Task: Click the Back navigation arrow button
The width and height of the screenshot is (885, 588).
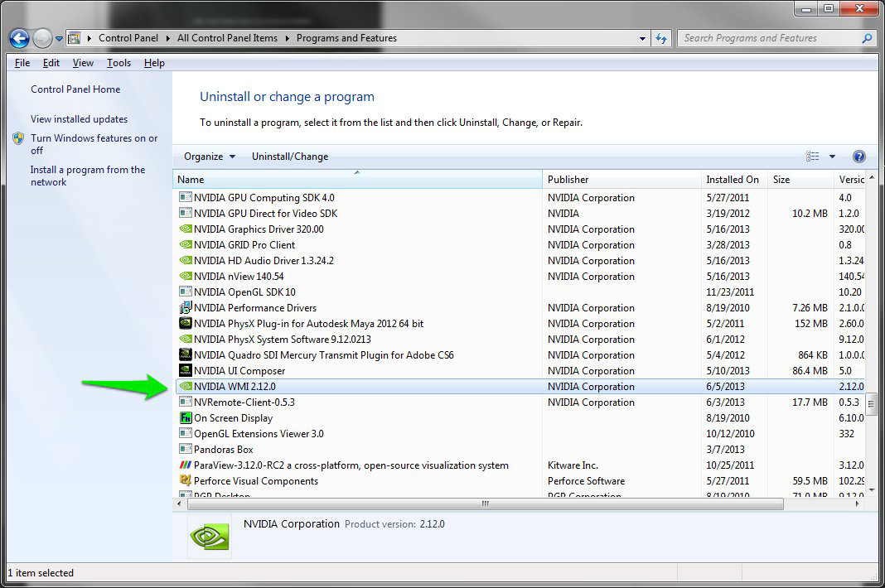Action: 19,38
